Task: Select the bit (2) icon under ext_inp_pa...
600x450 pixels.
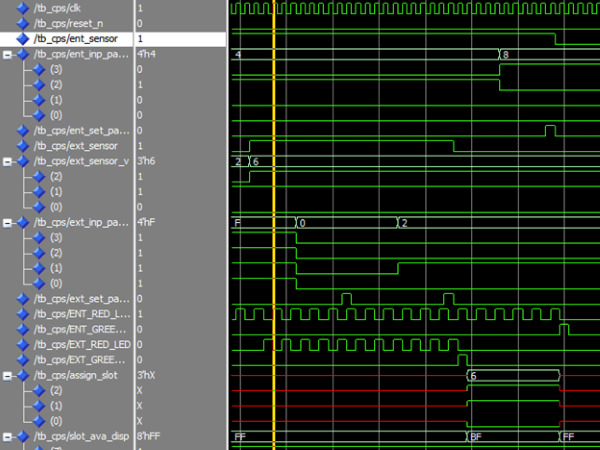Action: (39, 253)
